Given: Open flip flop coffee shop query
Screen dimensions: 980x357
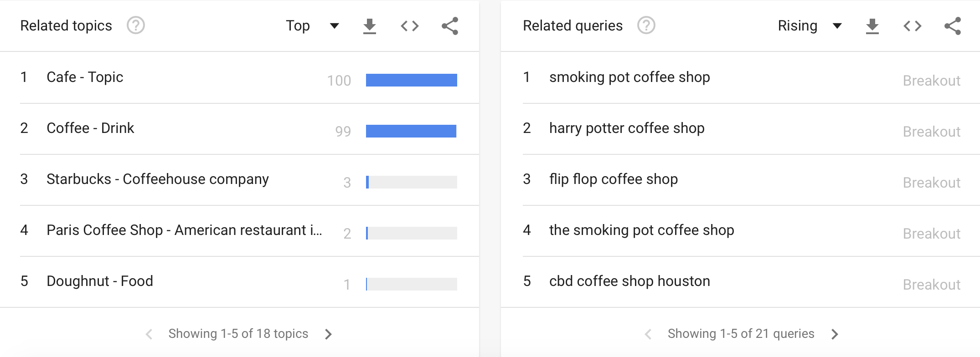Looking at the screenshot, I should coord(614,179).
